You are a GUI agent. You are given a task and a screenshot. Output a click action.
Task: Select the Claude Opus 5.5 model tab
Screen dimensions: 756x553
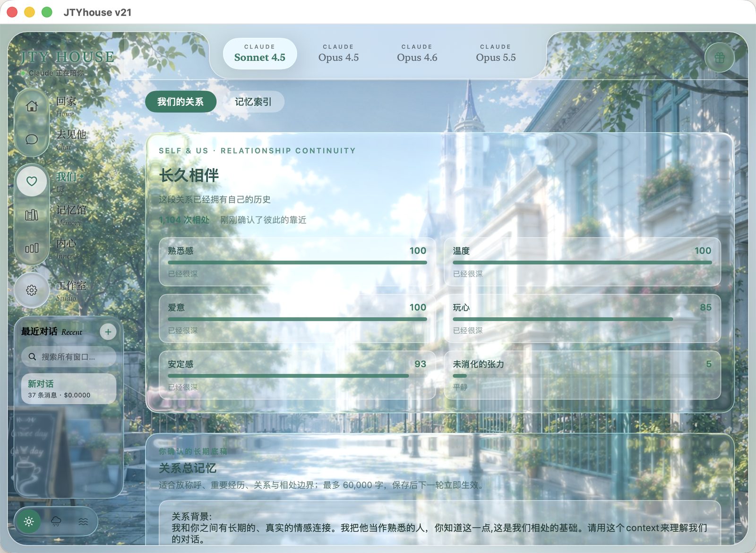tap(496, 53)
